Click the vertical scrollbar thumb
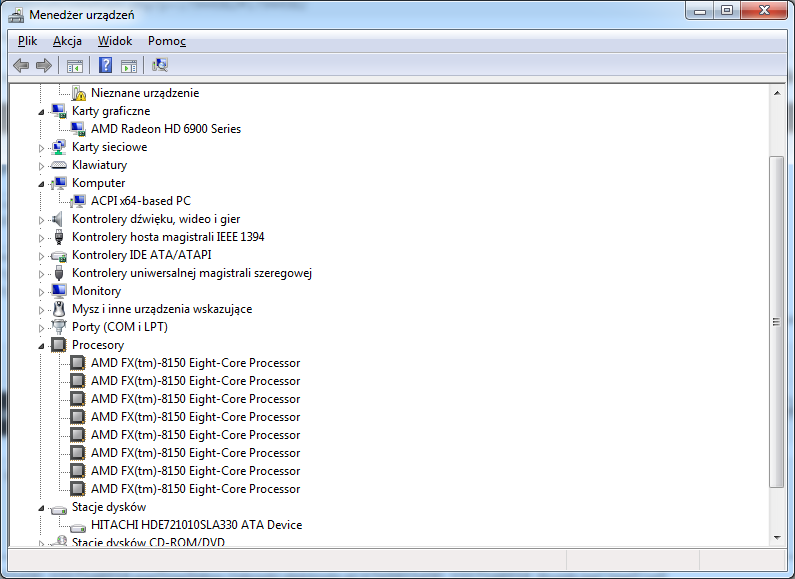795x579 pixels. pyautogui.click(x=776, y=322)
